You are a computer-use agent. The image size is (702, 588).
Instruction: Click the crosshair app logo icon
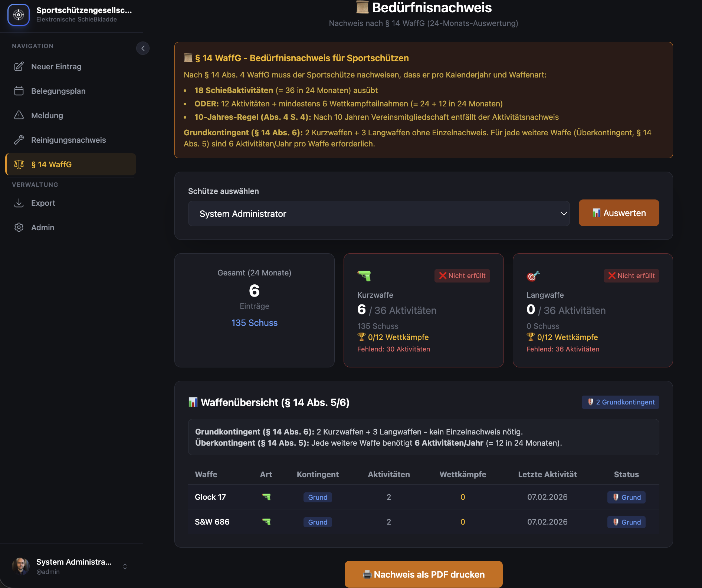[19, 15]
